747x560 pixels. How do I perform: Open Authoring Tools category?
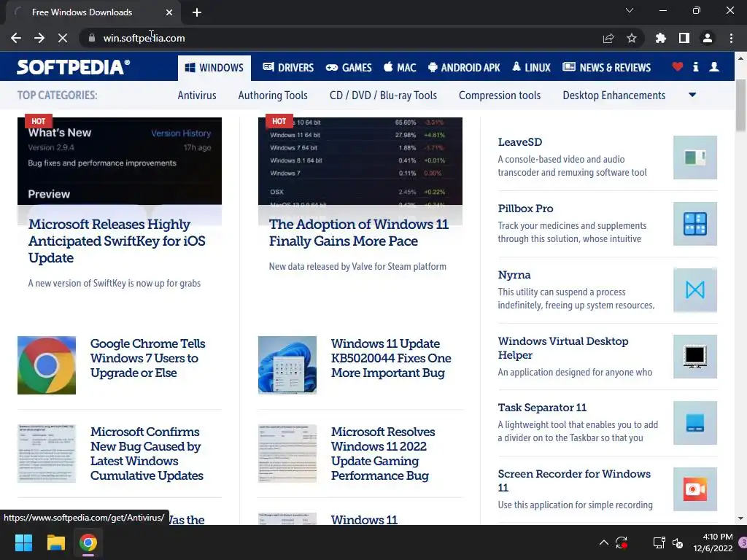[x=273, y=96]
